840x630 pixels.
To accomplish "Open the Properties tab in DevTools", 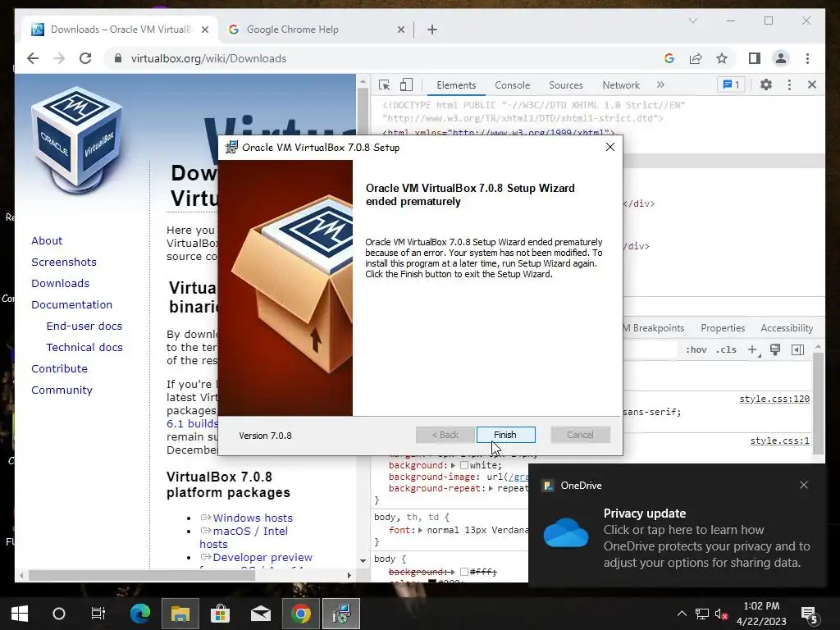I will 723,328.
